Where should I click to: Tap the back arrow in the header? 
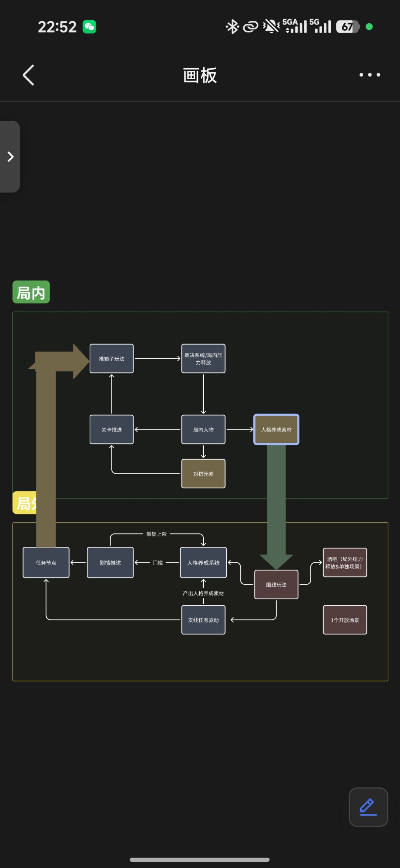coord(29,75)
